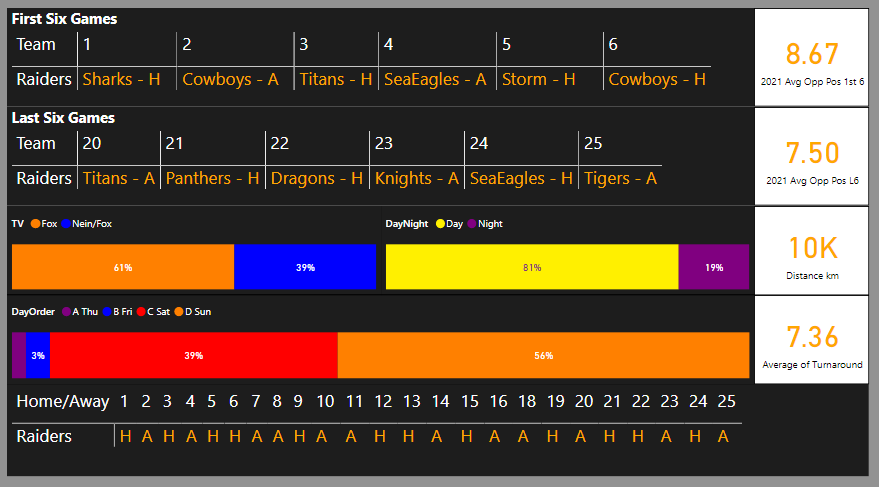
Task: Click round 16 in Home/Away header
Action: [498, 401]
